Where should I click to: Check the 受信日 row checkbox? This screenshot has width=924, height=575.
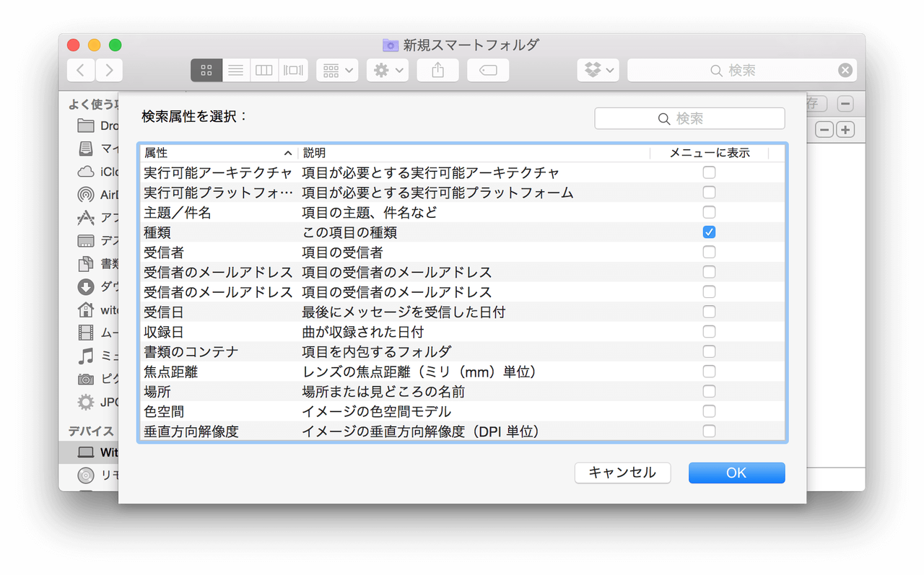709,312
